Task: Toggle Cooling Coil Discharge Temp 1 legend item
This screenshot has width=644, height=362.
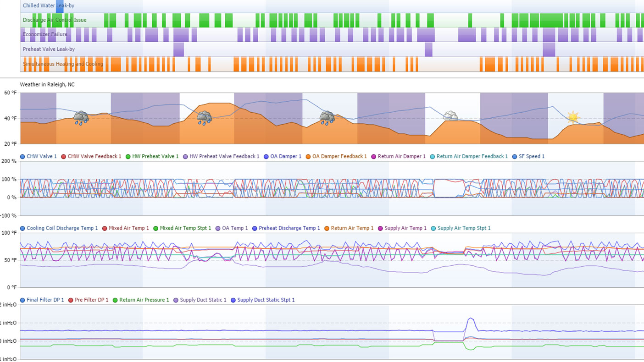Action: click(x=59, y=228)
